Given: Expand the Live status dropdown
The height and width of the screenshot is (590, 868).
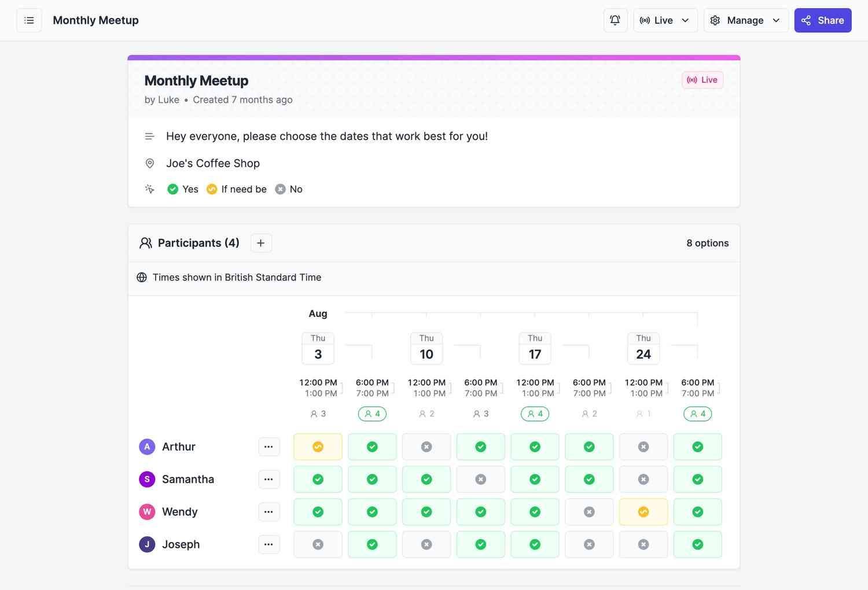Looking at the screenshot, I should 665,20.
